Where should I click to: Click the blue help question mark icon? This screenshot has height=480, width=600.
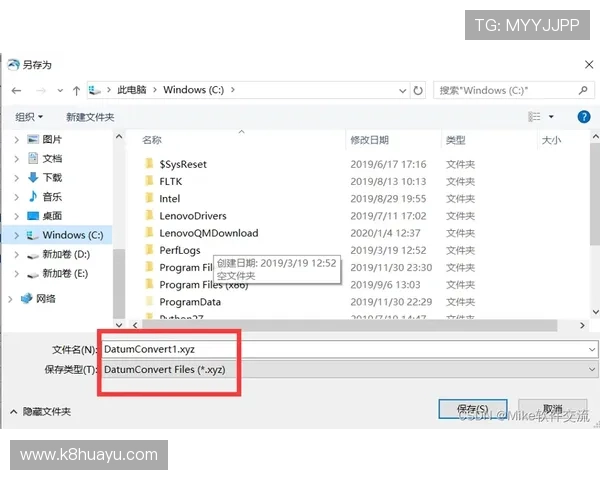584,117
